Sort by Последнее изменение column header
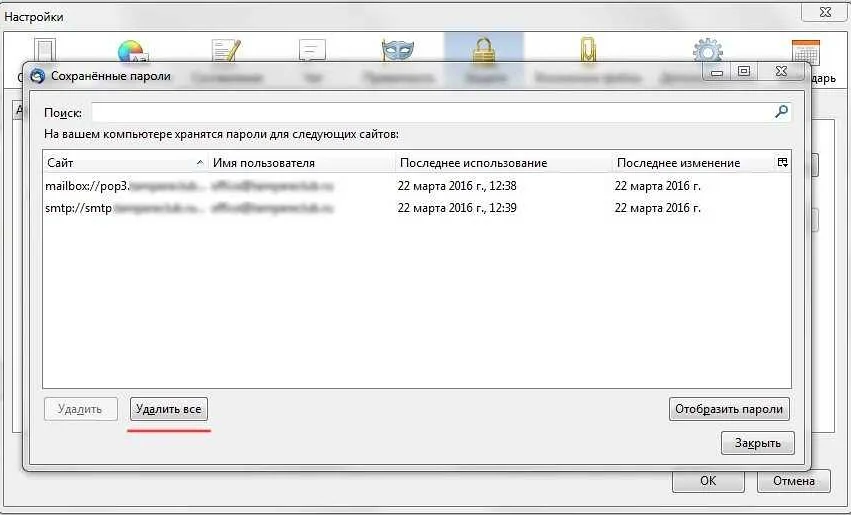The width and height of the screenshot is (851, 515). pos(690,163)
